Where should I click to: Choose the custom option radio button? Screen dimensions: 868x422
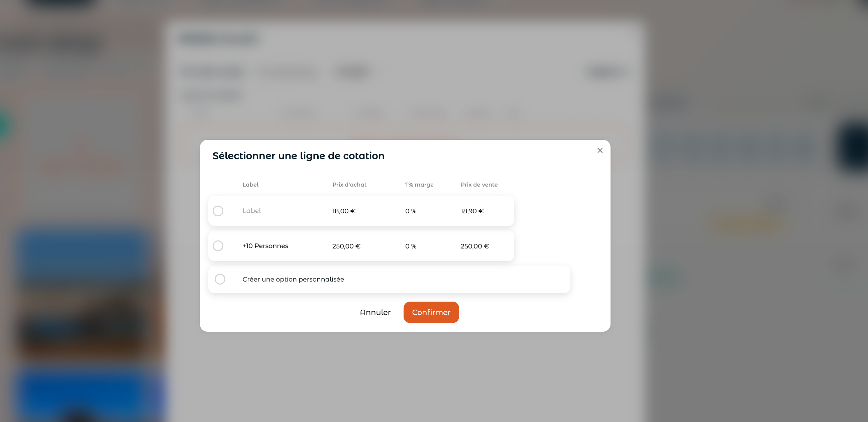tap(220, 279)
